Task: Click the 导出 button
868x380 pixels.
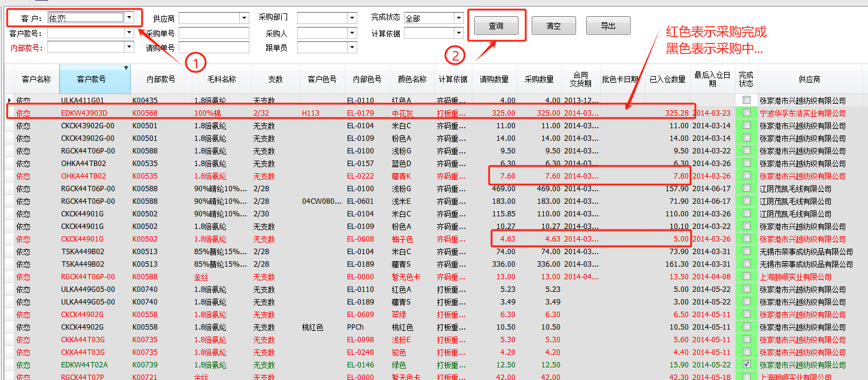Action: tap(608, 26)
